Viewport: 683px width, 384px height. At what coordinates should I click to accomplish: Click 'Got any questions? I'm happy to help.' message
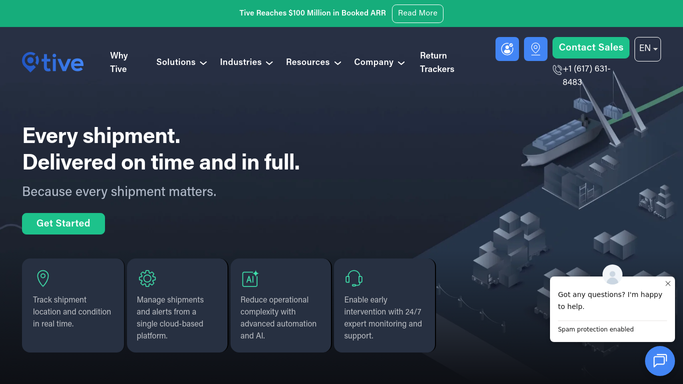(610, 300)
